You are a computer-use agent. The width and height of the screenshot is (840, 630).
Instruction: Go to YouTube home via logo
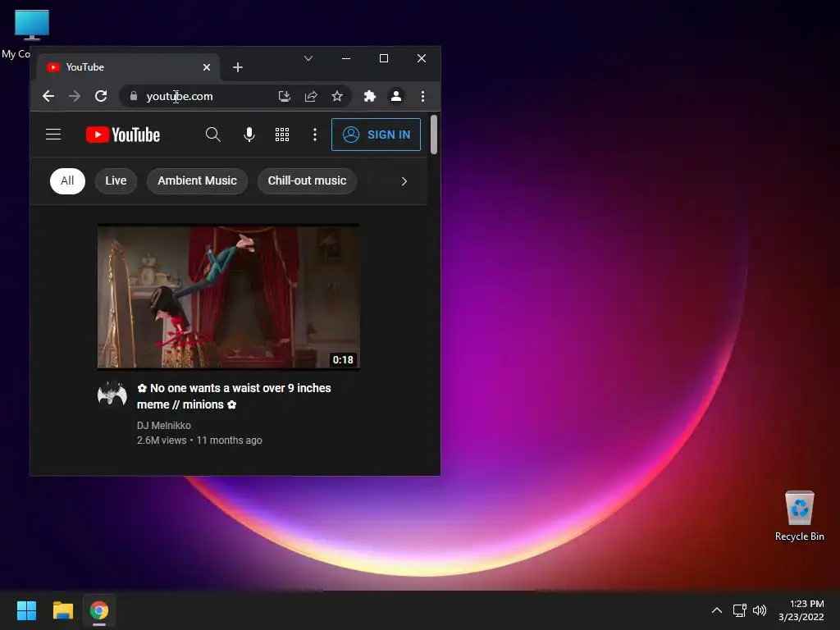click(x=123, y=135)
